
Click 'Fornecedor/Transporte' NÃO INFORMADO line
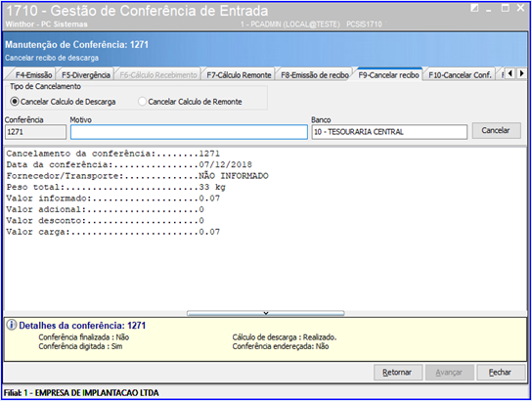pyautogui.click(x=137, y=176)
